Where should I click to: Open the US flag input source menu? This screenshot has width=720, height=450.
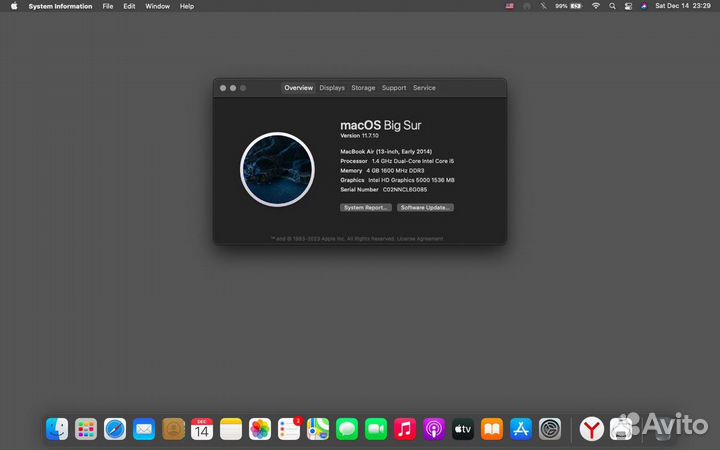pos(510,6)
